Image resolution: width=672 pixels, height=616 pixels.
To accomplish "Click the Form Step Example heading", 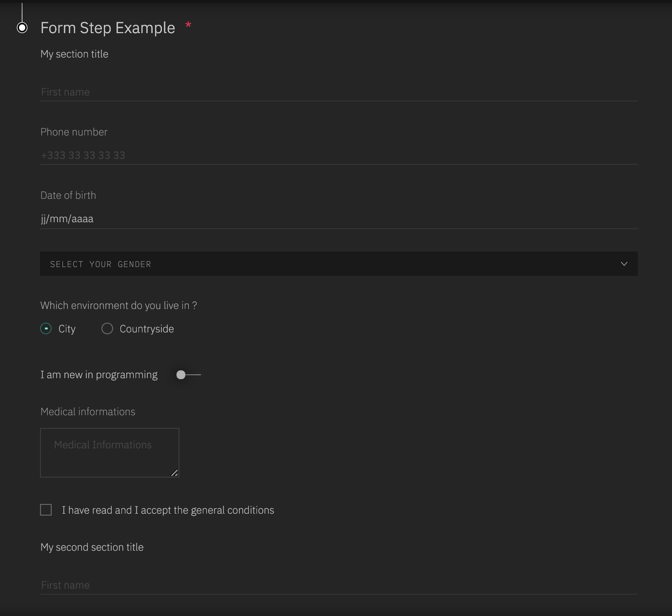I will coord(108,28).
